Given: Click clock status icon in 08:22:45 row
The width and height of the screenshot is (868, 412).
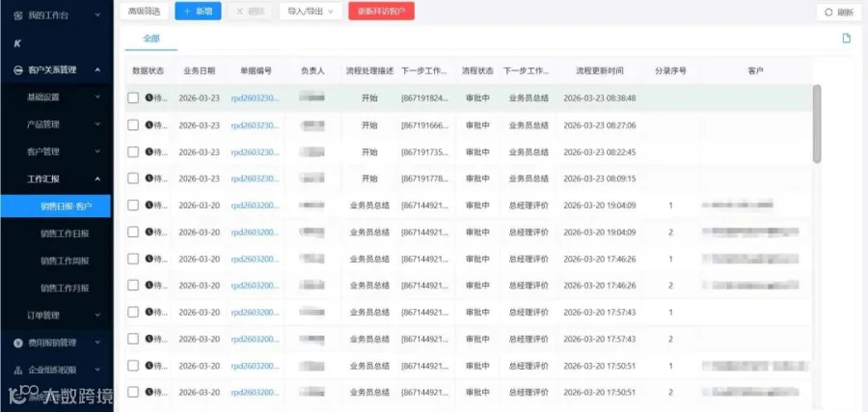Looking at the screenshot, I should pos(149,151).
